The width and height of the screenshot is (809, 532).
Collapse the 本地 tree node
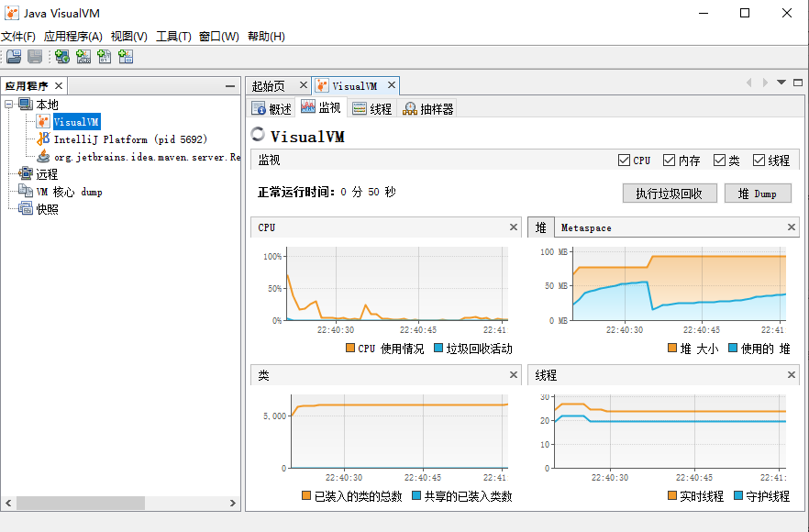(x=9, y=105)
